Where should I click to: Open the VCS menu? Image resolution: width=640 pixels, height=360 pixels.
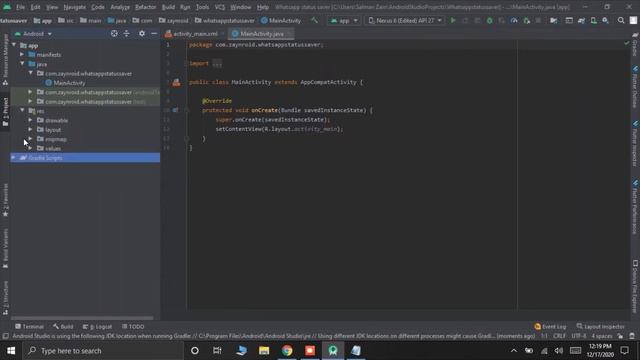[x=220, y=7]
